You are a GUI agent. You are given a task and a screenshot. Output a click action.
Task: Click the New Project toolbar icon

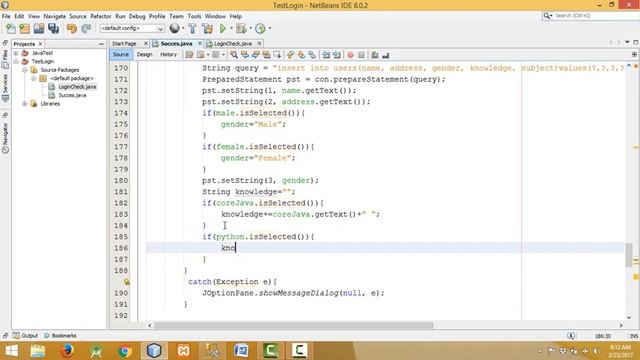coord(24,29)
